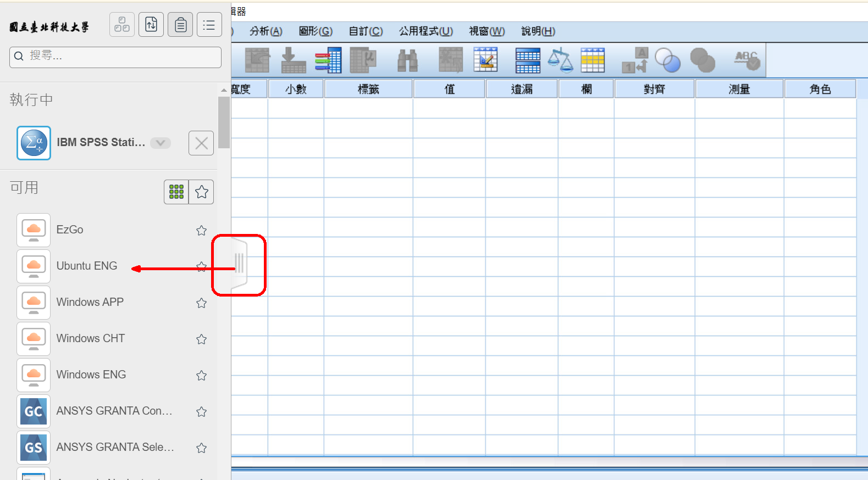Collapse the sidebar using the panel handle
Screen dimensions: 868x480
[239, 264]
